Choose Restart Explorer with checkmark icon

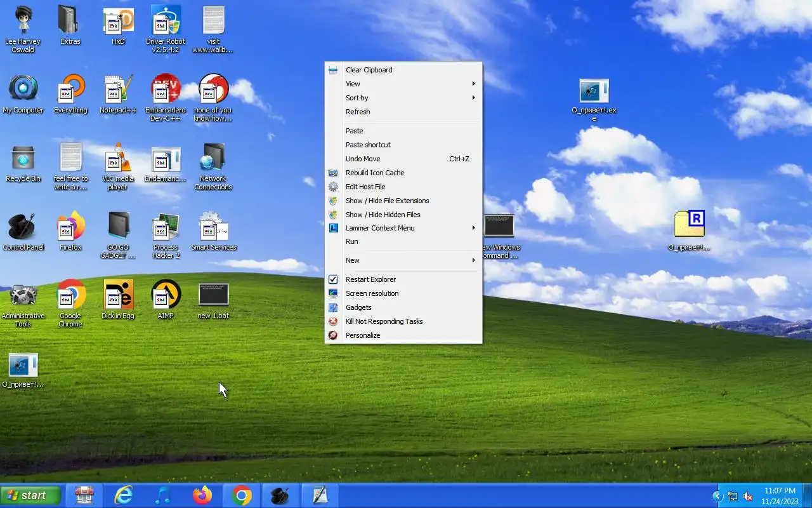pos(403,279)
